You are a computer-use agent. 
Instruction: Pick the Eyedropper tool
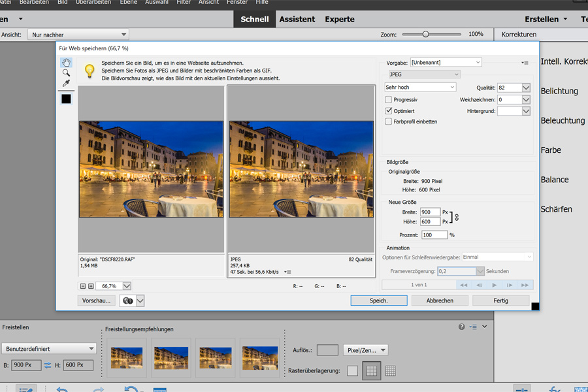pos(66,84)
